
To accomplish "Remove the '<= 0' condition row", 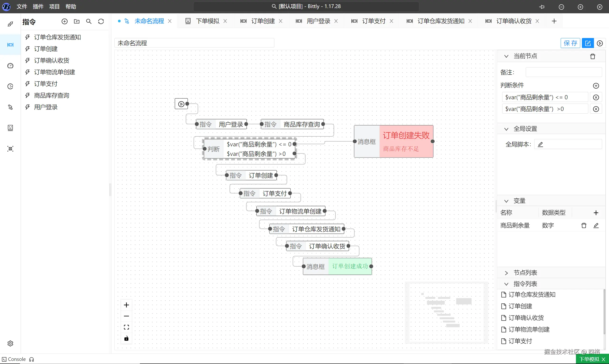I will coord(596,97).
